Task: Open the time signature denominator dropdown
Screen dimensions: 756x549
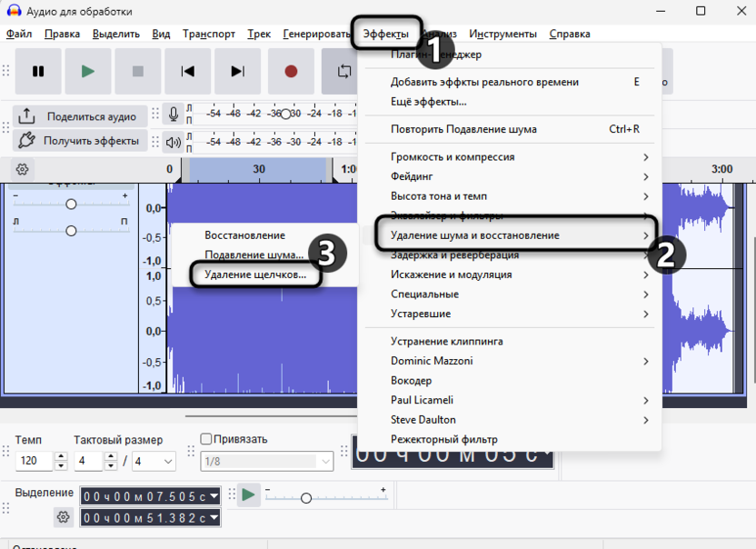Action: pyautogui.click(x=154, y=461)
